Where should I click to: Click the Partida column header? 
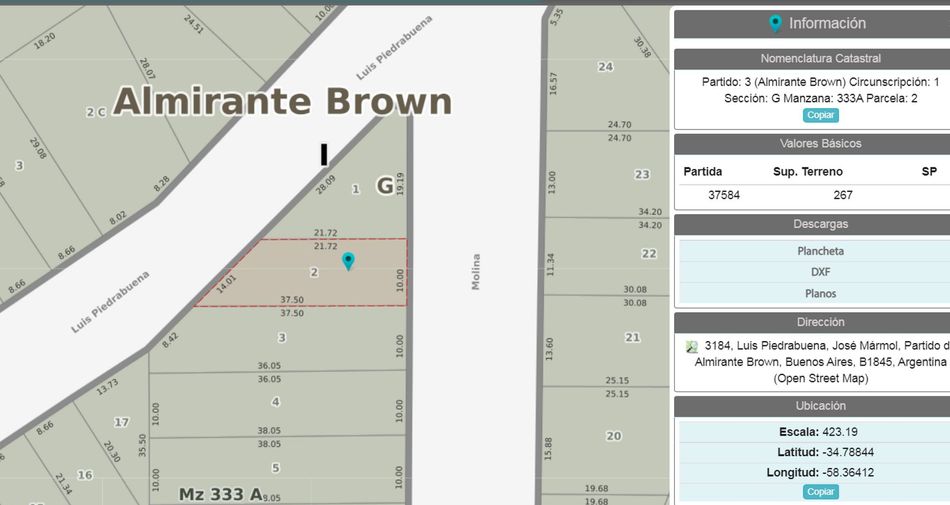pyautogui.click(x=703, y=171)
